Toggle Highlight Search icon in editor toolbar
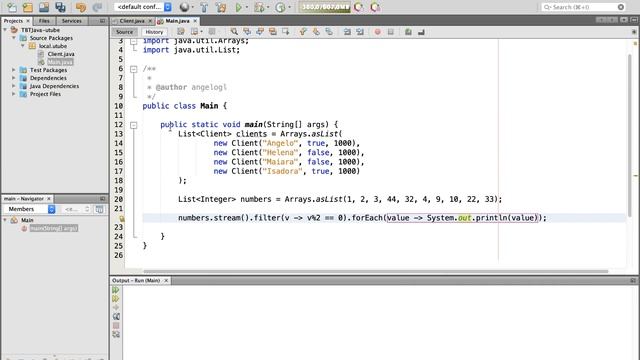The image size is (640, 360). 273,32
